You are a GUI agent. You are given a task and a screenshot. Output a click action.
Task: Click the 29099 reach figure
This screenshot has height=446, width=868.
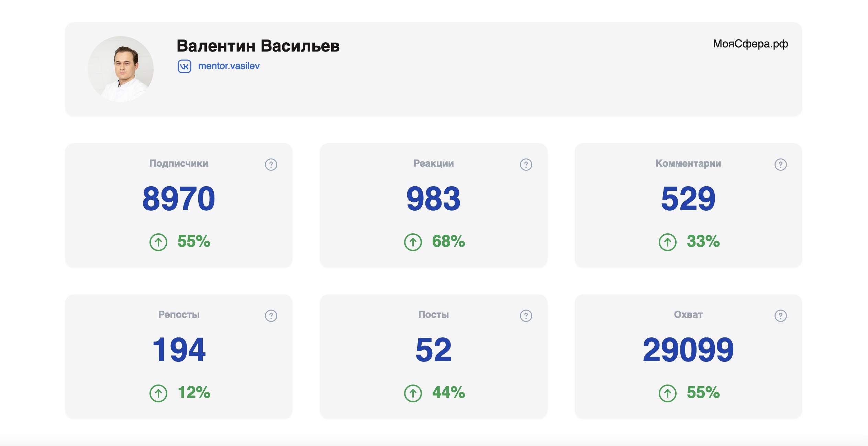pos(688,350)
